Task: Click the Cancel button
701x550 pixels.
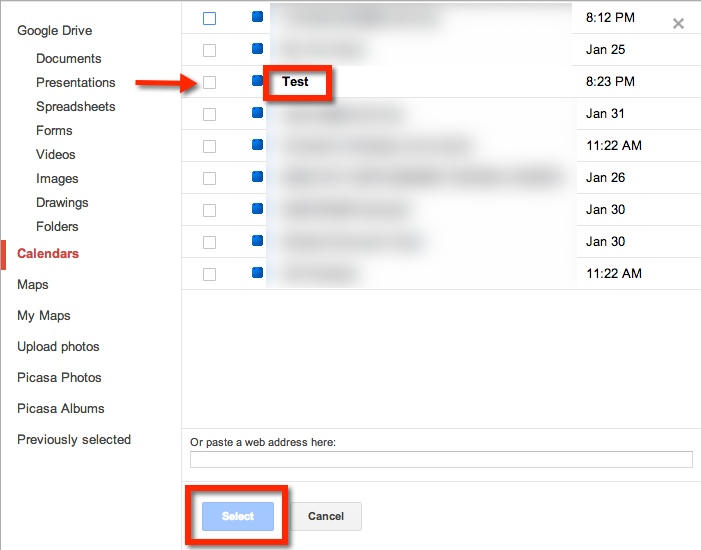Action: pos(326,516)
